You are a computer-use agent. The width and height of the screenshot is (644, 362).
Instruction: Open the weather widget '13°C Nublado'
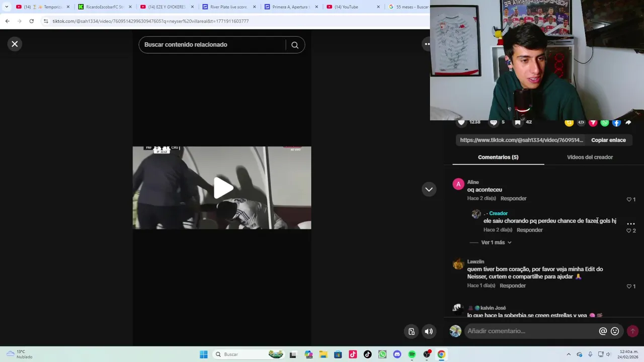pos(19,354)
